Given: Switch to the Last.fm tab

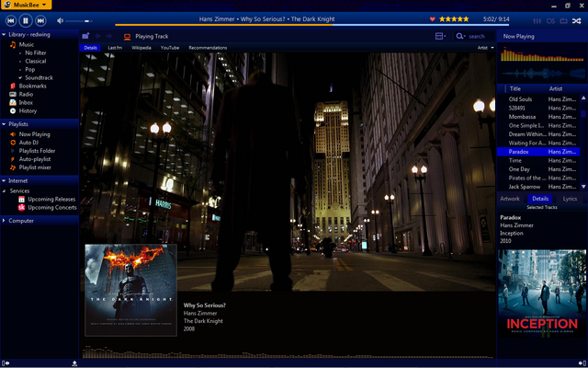Looking at the screenshot, I should (x=115, y=48).
